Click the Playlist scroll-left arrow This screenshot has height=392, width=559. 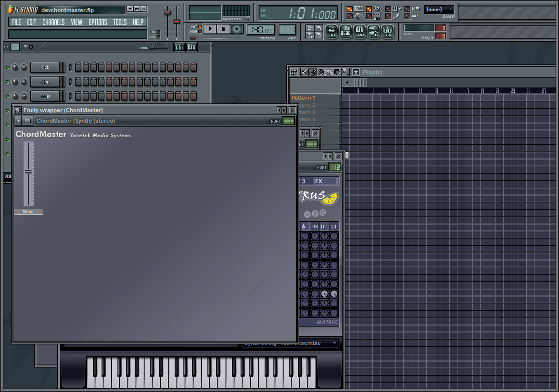tap(348, 82)
